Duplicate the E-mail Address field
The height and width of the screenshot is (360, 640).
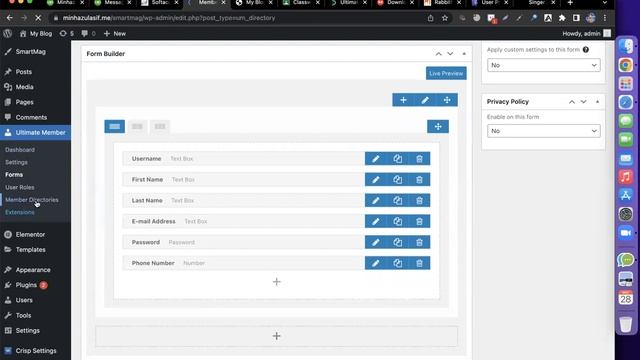[398, 221]
